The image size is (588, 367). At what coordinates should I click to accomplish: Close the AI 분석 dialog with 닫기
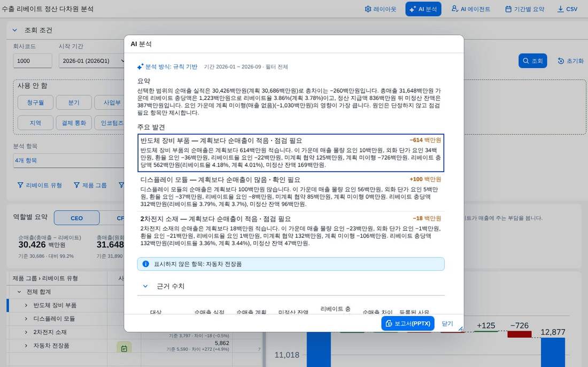click(447, 323)
